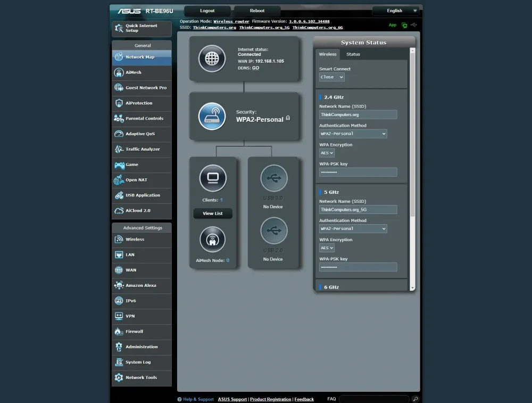Click the System Status scrollbar thumb
This screenshot has height=403, width=532.
coord(413,135)
